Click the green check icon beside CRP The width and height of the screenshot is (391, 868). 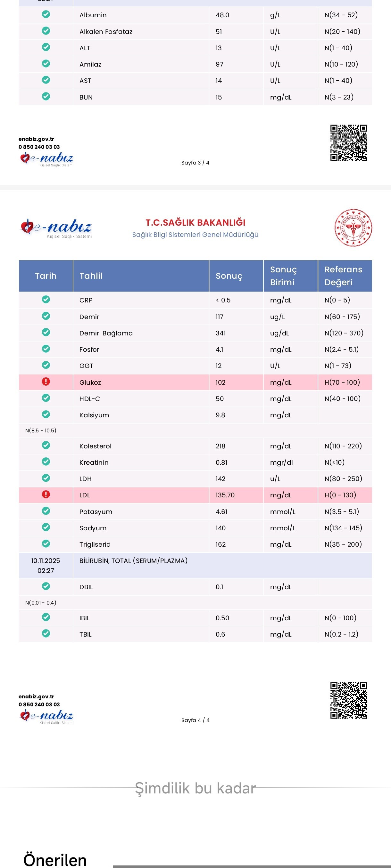(x=46, y=299)
